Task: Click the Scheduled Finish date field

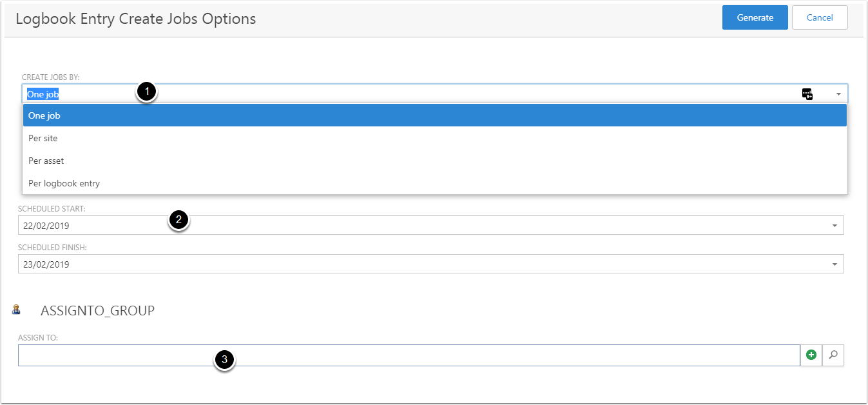Action: point(419,264)
